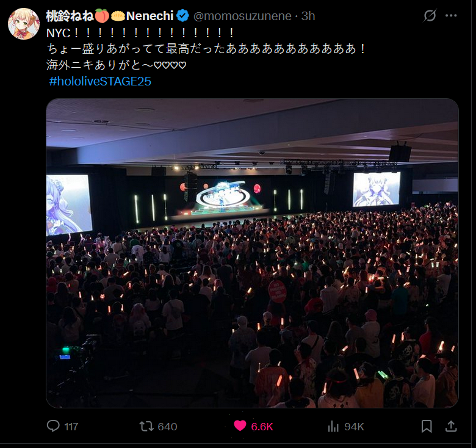Screen dimensions: 476x448
Task: Click the blue verified badge
Action: click(183, 16)
